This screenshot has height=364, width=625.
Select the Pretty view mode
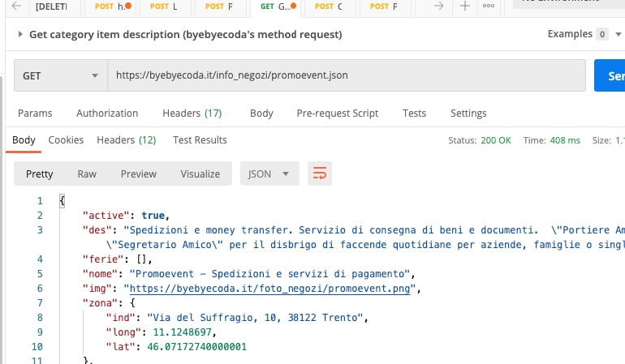pyautogui.click(x=40, y=174)
